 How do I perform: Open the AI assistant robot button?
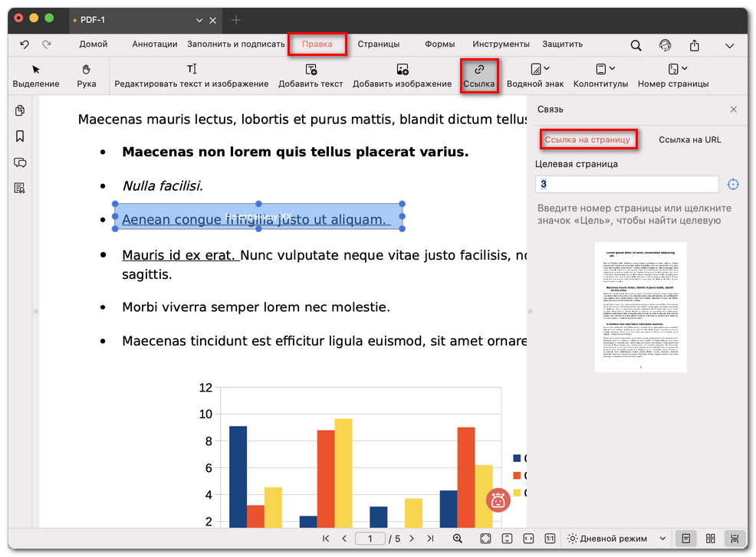click(x=498, y=501)
